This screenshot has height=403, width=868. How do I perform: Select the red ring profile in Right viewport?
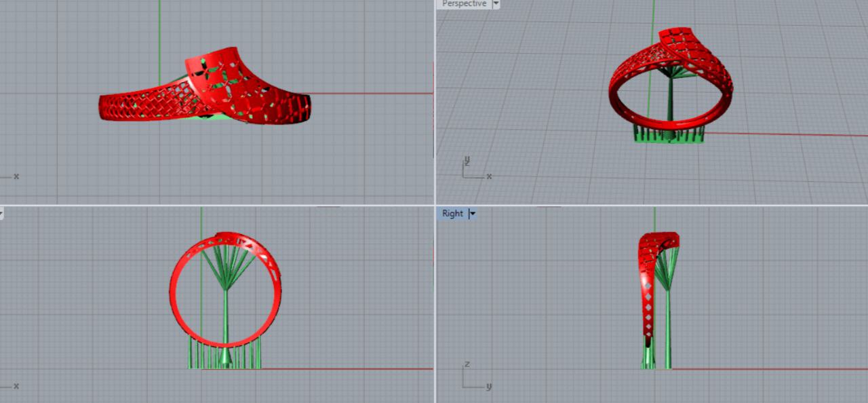click(x=646, y=285)
